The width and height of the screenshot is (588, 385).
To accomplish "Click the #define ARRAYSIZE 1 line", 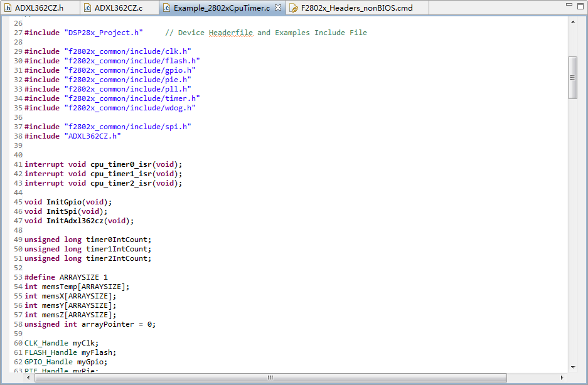I will coord(66,277).
